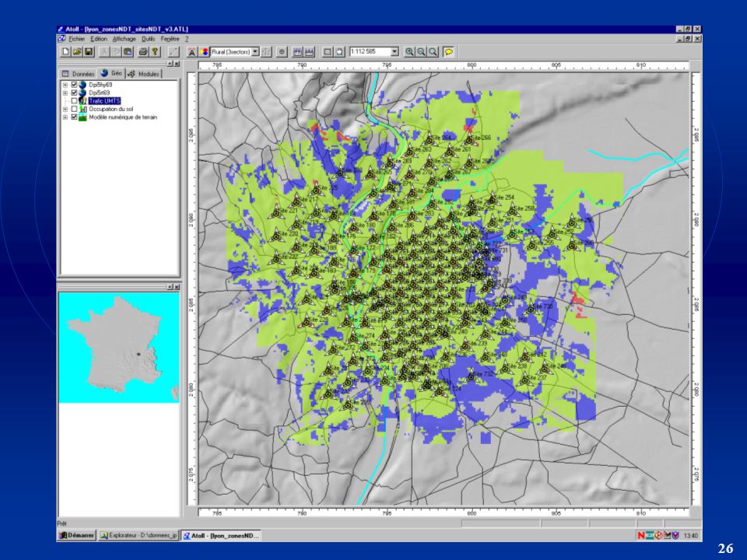Click the France overview map thumbnail
This screenshot has width=747, height=560.
118,348
